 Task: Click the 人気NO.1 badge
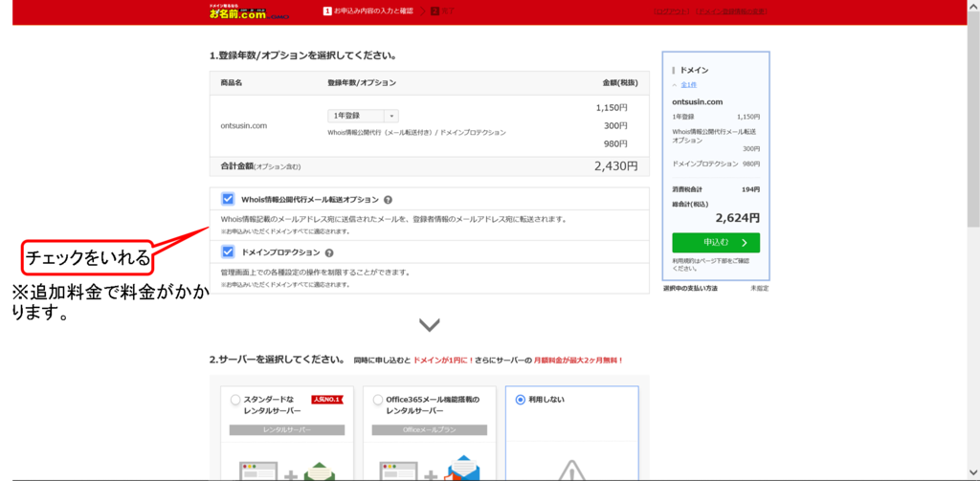tap(327, 400)
